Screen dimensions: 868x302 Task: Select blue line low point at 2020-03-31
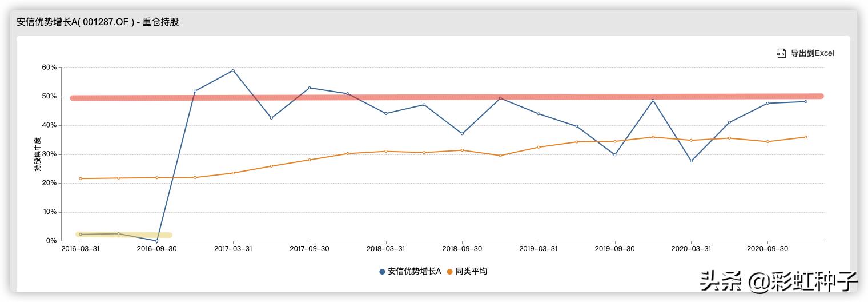[691, 161]
